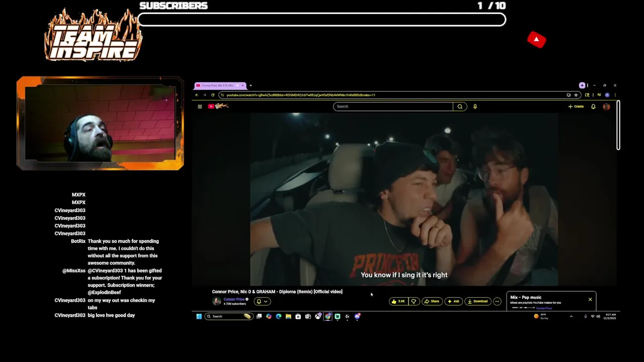Open YouTube notifications bell in header
This screenshot has height=362, width=644.
click(x=593, y=107)
